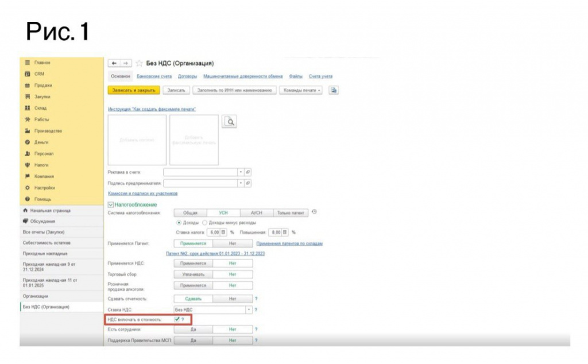Open the Продажи section in sidebar
Screen dimensions: 588x364
click(43, 85)
